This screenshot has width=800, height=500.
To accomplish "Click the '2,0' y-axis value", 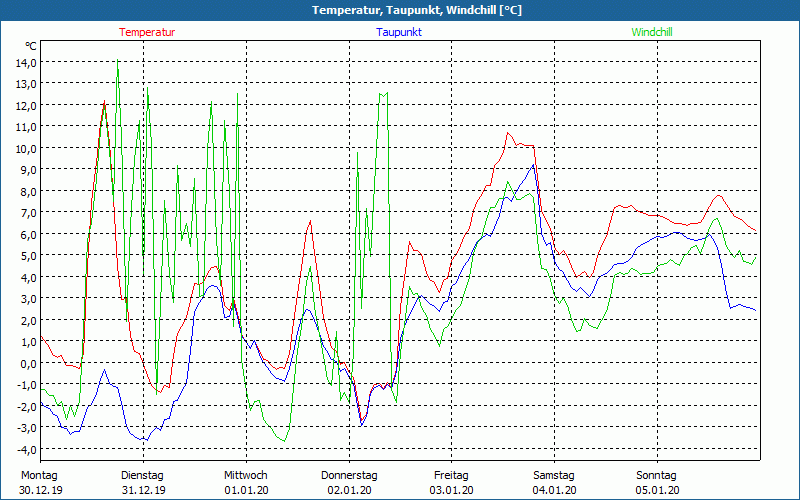I will (x=28, y=320).
